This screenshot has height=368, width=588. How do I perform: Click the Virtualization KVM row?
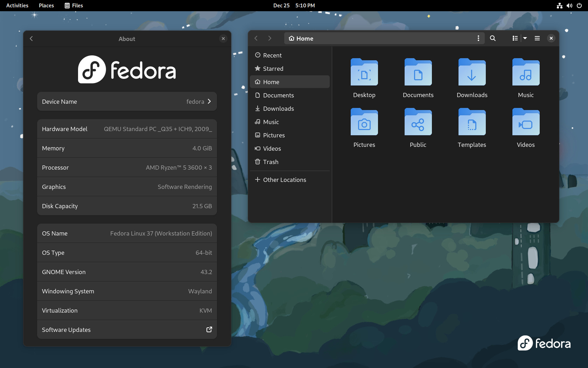click(127, 311)
